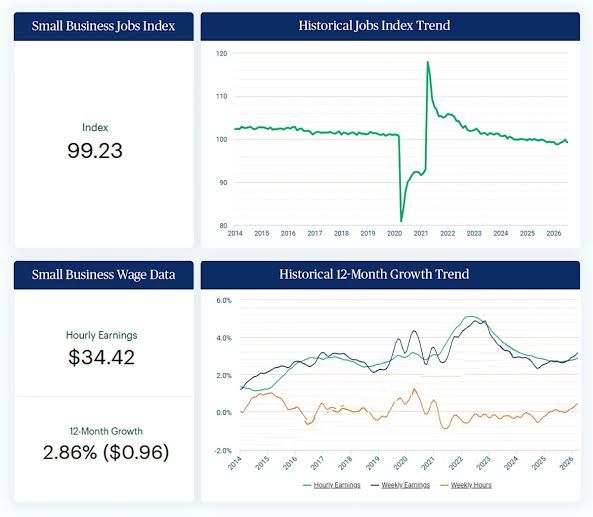The image size is (593, 517).
Task: Click the green Hourly Earnings legend line marker
Action: click(307, 485)
